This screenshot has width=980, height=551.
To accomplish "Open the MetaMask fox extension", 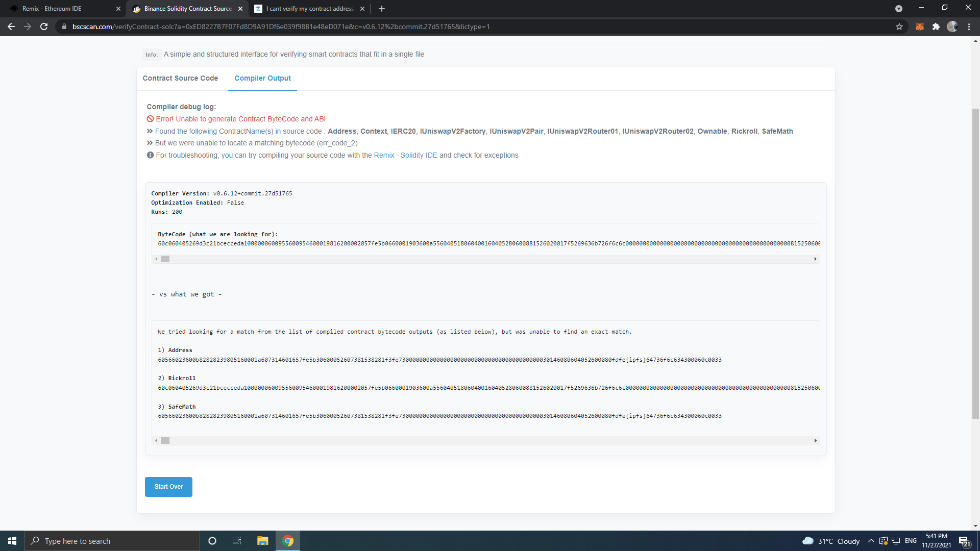I will (x=920, y=27).
